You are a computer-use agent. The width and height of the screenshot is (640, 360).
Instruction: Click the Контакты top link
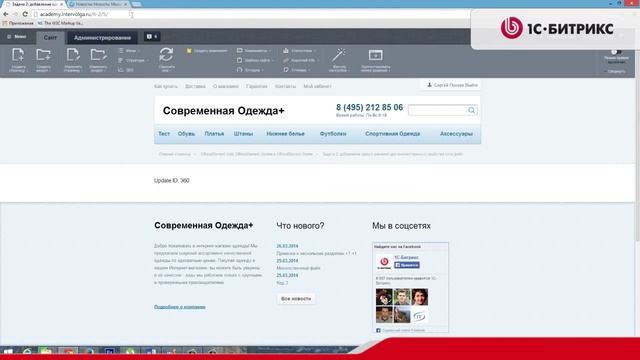285,87
